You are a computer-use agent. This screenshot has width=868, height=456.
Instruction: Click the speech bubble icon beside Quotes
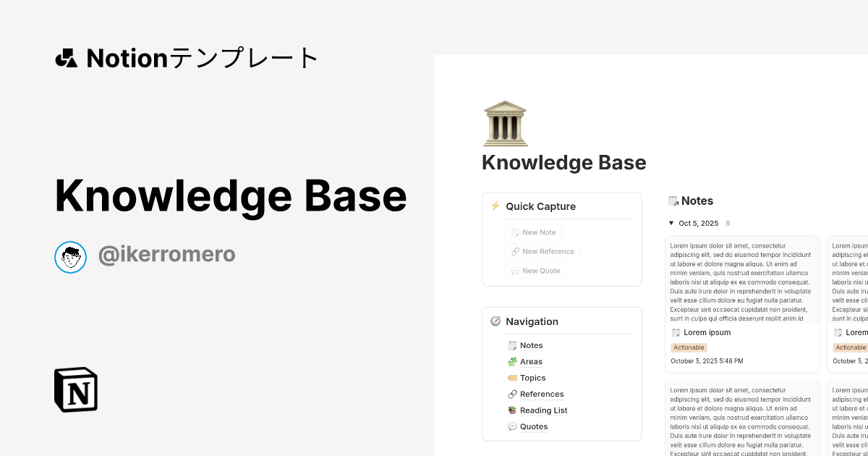(x=512, y=426)
